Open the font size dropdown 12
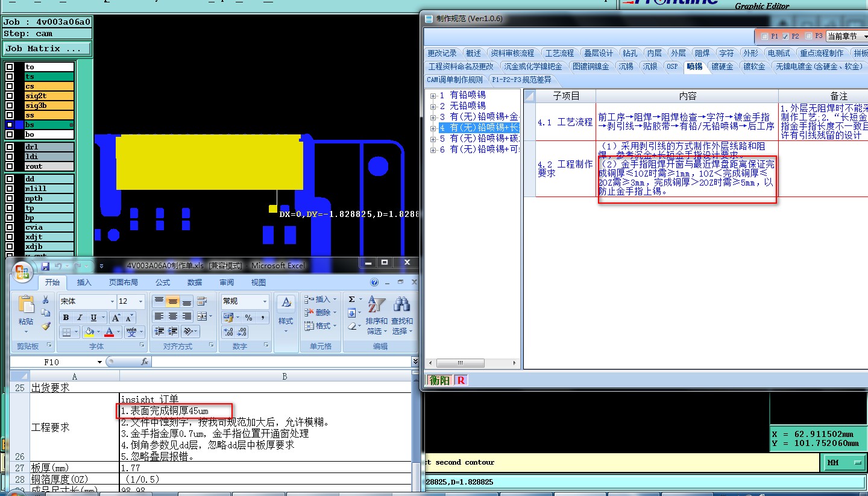The image size is (868, 496). (x=141, y=301)
